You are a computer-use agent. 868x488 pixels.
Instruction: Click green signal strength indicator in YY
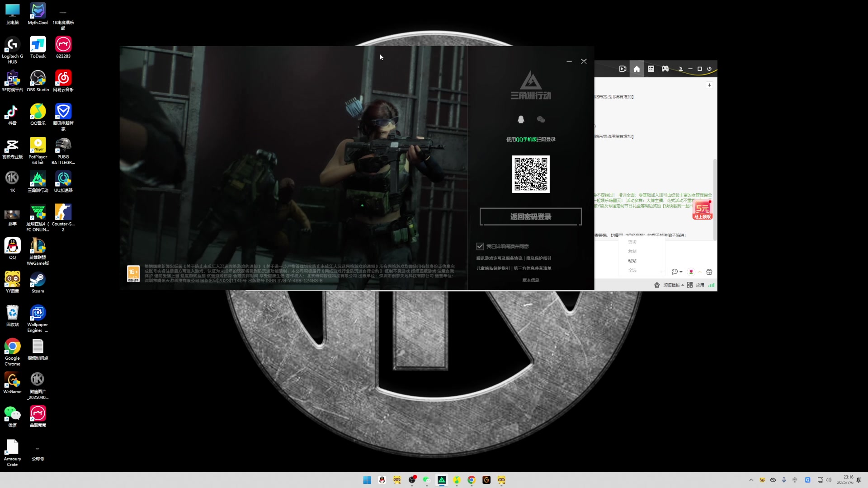click(712, 285)
